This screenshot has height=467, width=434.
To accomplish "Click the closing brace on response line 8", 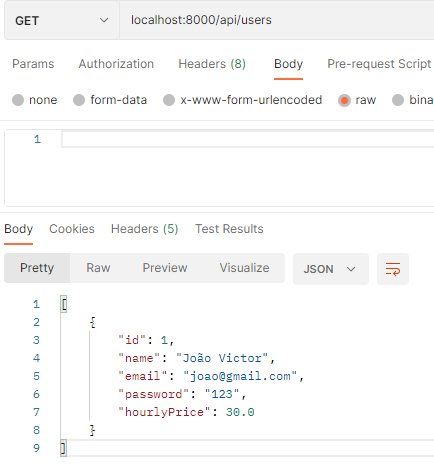I will coord(92,430).
